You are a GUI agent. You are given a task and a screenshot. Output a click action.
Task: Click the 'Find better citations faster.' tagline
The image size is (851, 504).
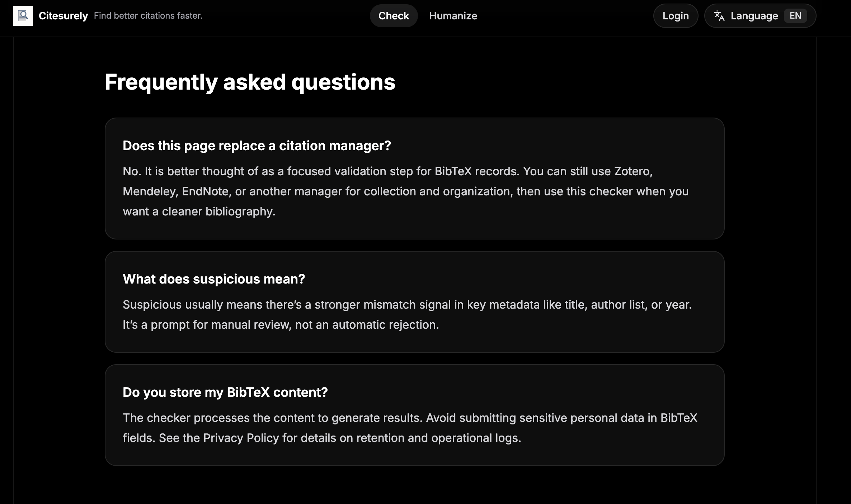click(x=148, y=16)
